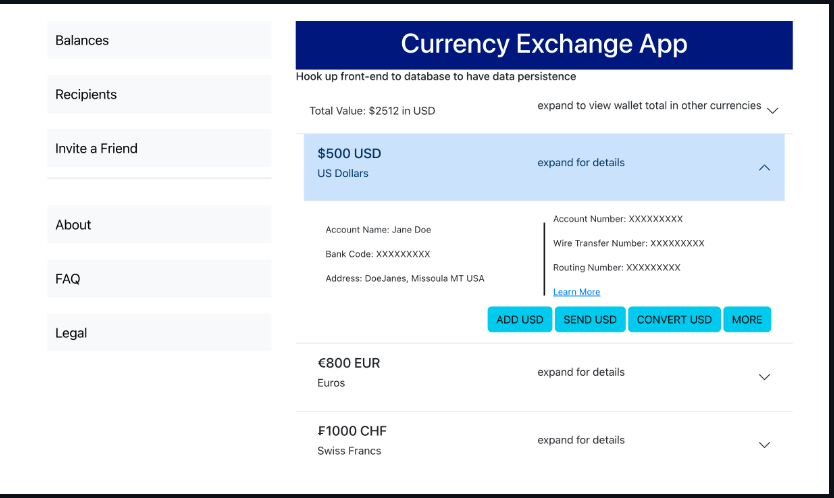This screenshot has height=498, width=834.
Task: Click the Euros label
Action: [331, 383]
